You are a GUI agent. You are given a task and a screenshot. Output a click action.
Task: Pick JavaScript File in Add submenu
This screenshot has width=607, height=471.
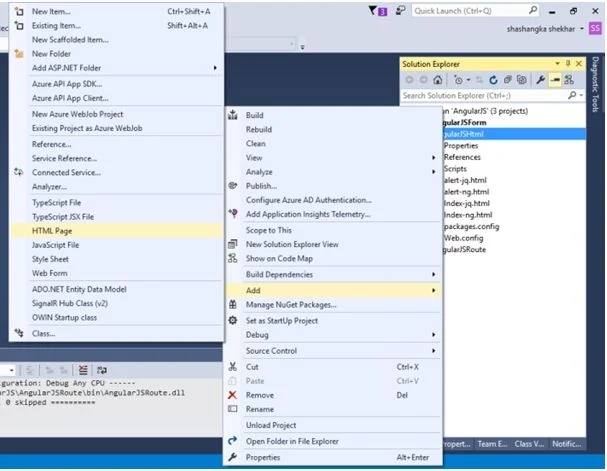pos(116,245)
